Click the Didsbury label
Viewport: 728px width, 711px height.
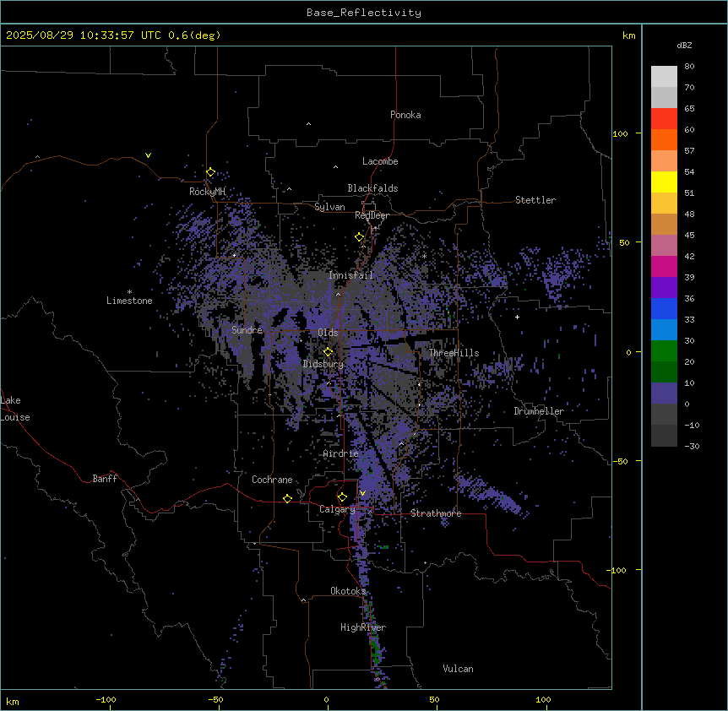point(323,364)
